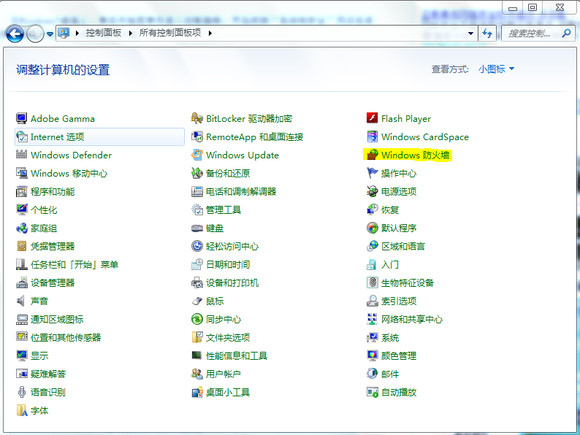This screenshot has width=580, height=435.
Task: Click the Internet 选项 icon
Action: (22, 137)
